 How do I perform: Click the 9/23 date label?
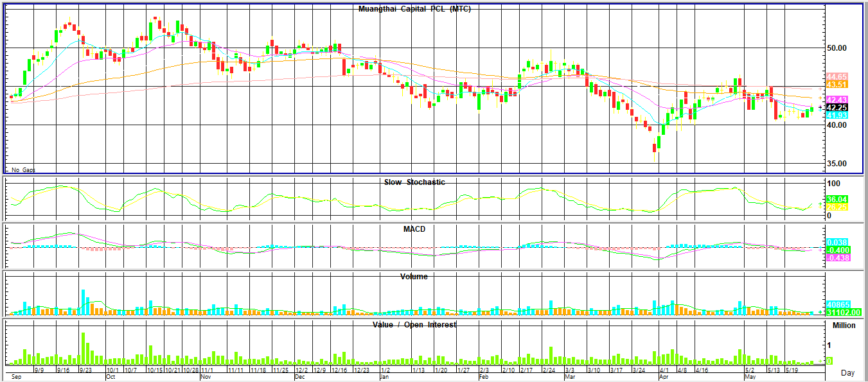point(86,370)
